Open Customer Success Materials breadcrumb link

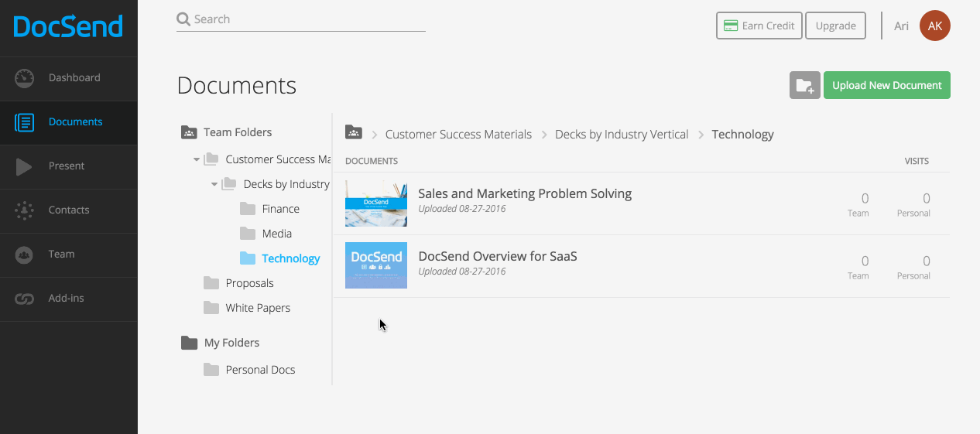458,135
